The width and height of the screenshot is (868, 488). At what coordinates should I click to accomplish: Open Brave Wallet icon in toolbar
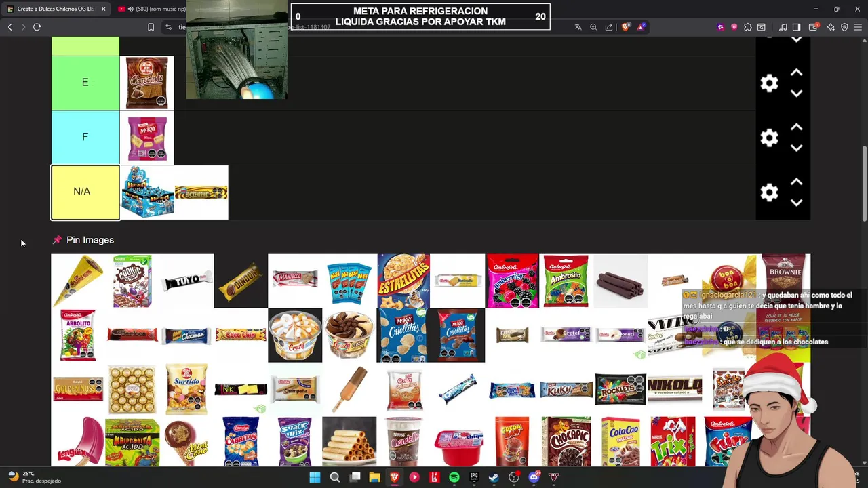tap(813, 27)
